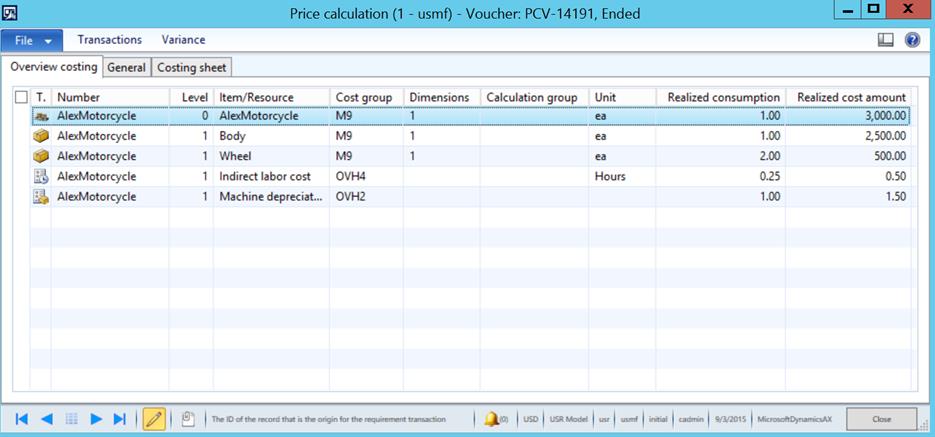Open the File dropdown menu
The width and height of the screenshot is (935, 437).
[x=32, y=41]
